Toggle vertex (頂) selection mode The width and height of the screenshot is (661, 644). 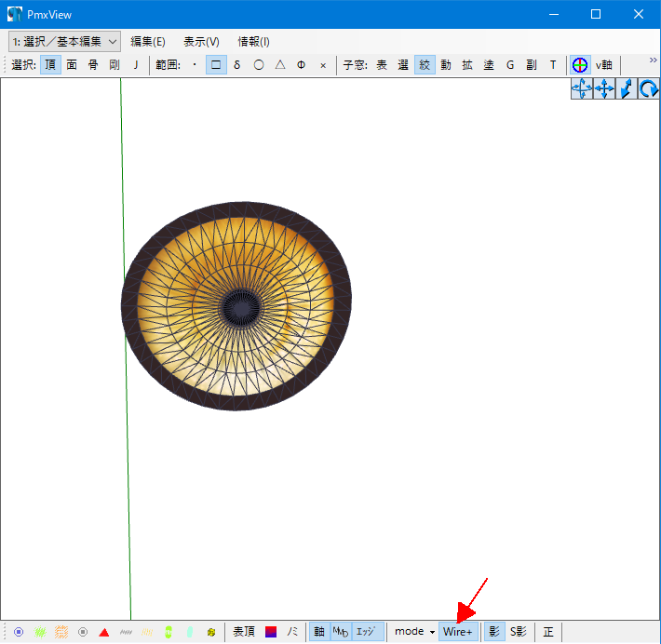pos(50,65)
